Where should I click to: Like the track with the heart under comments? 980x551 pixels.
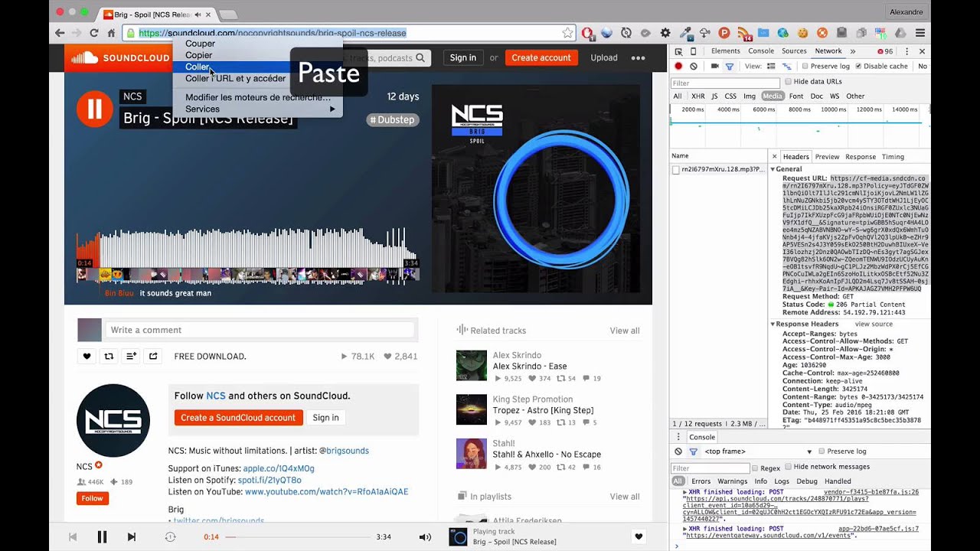tap(87, 356)
